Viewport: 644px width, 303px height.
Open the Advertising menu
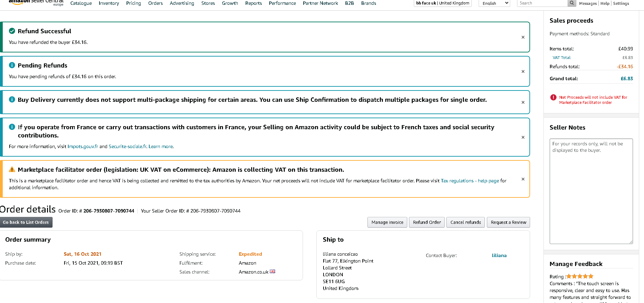click(x=182, y=3)
